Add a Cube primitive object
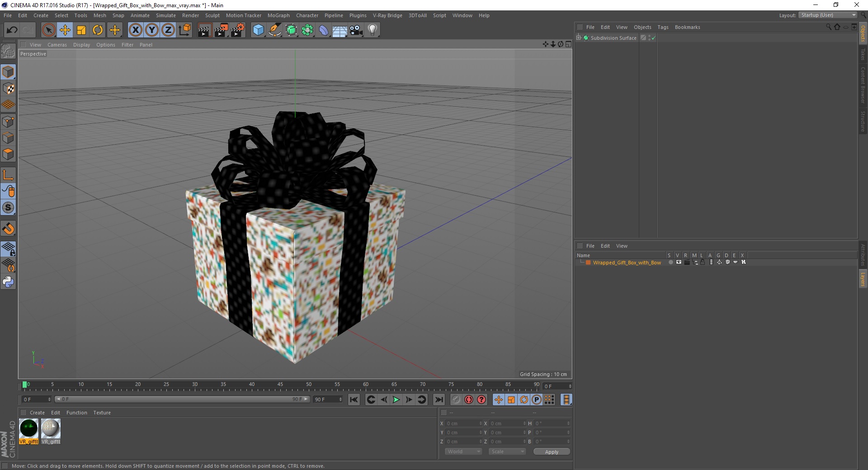 258,30
